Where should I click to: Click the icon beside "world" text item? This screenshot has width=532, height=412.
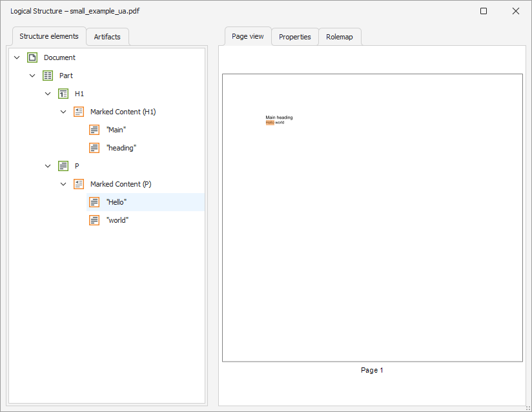[94, 220]
